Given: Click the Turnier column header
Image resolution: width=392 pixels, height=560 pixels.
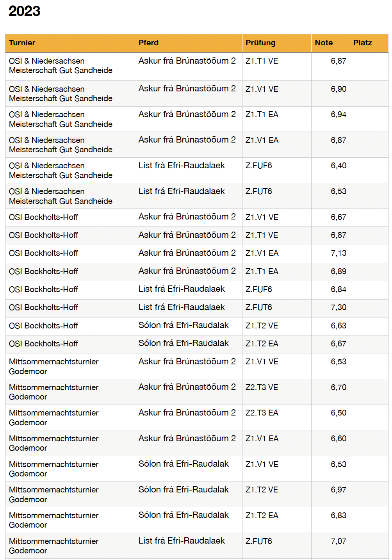Looking at the screenshot, I should 22,43.
